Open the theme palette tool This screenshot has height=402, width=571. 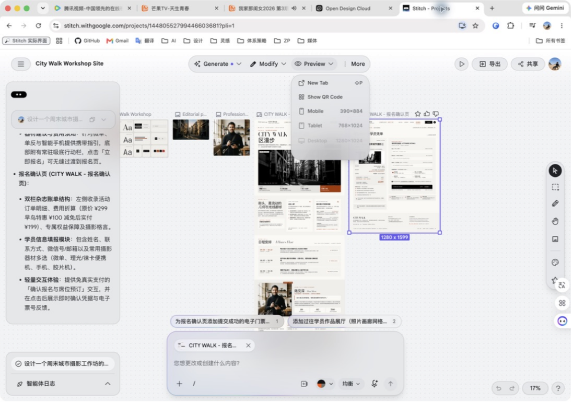[555, 263]
